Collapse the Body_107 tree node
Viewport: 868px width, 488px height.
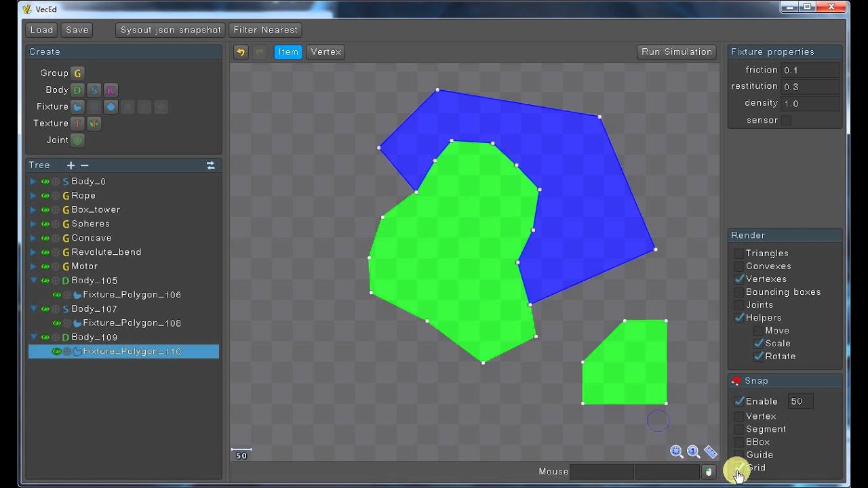click(33, 309)
